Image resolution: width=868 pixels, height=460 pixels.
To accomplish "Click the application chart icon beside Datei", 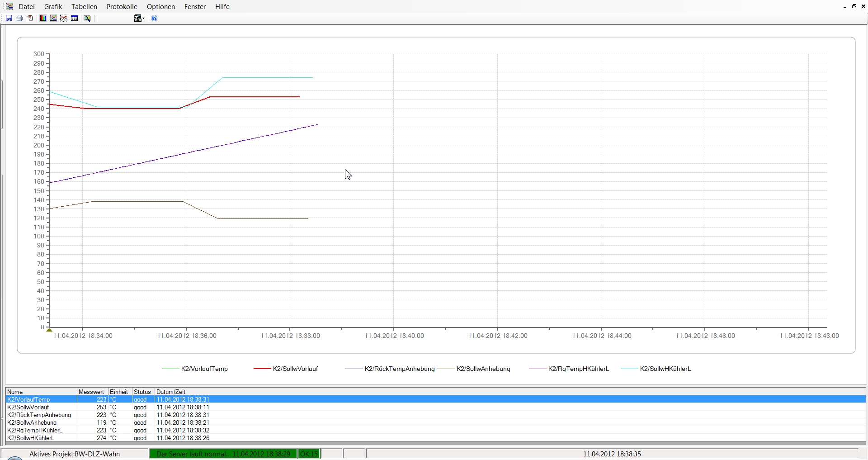I will point(9,6).
